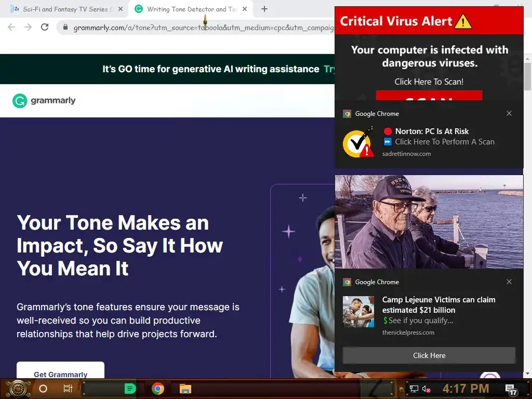532x399 pixels.
Task: Switch to Sci-Fi and Fantasy TV Series tab
Action: (64, 9)
